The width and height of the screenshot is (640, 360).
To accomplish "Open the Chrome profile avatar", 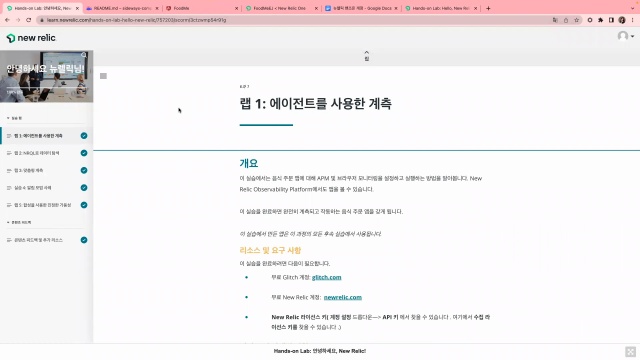I will coord(622,20).
